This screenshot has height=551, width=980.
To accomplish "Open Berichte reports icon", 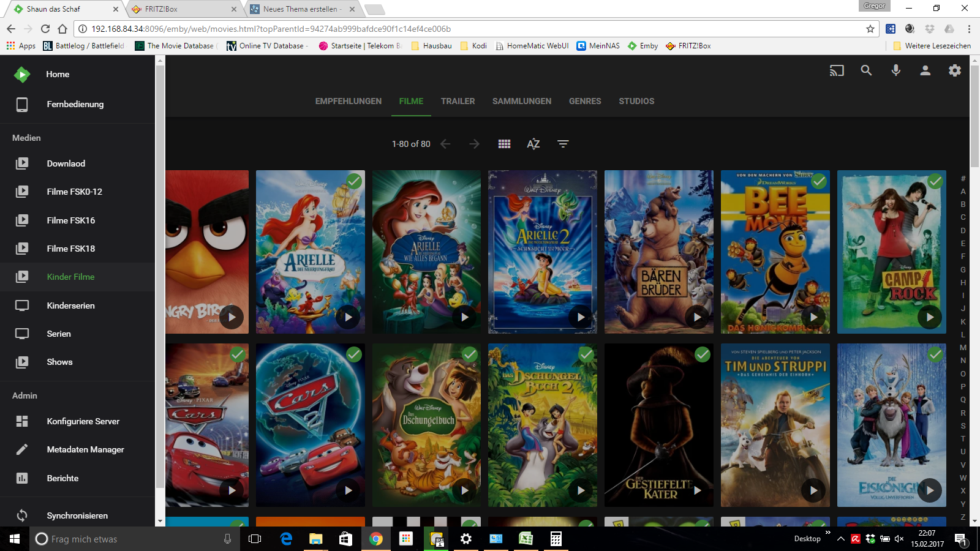I will 22,478.
